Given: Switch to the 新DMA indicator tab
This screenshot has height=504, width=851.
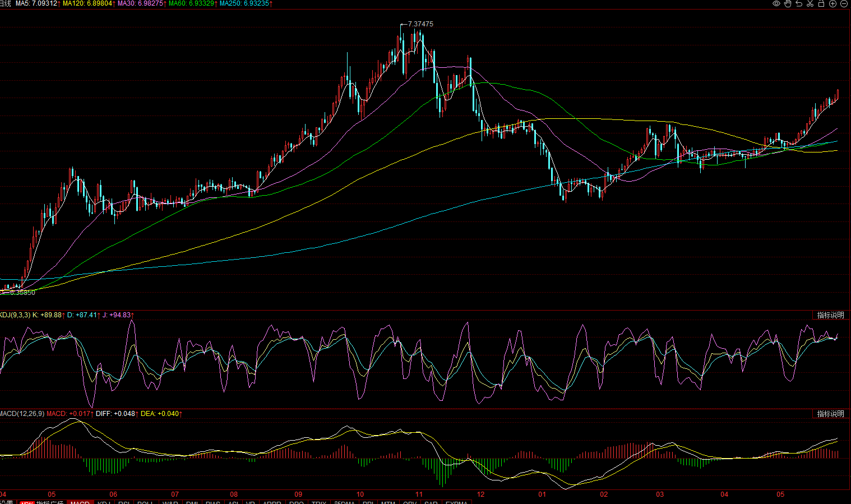Looking at the screenshot, I should pyautogui.click(x=345, y=502).
